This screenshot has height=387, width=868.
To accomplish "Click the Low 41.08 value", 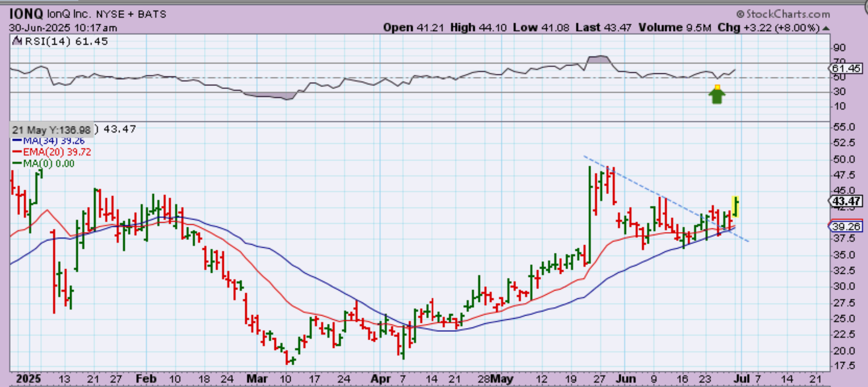I will click(541, 27).
